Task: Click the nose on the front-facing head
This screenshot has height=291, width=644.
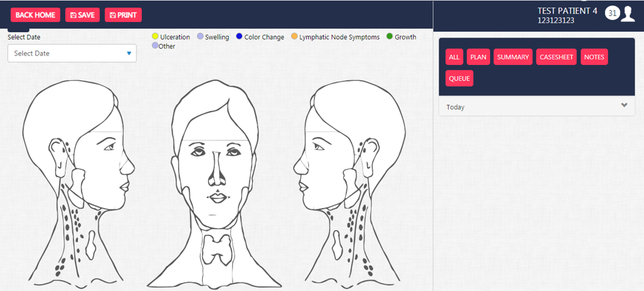Action: point(216,171)
